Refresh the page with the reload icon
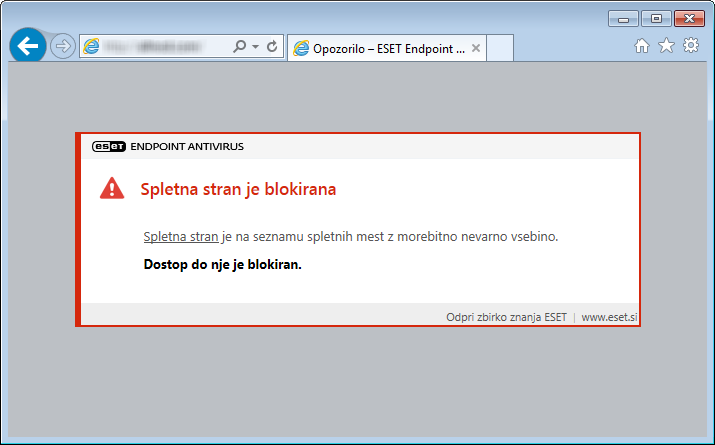The image size is (715, 445). click(272, 46)
